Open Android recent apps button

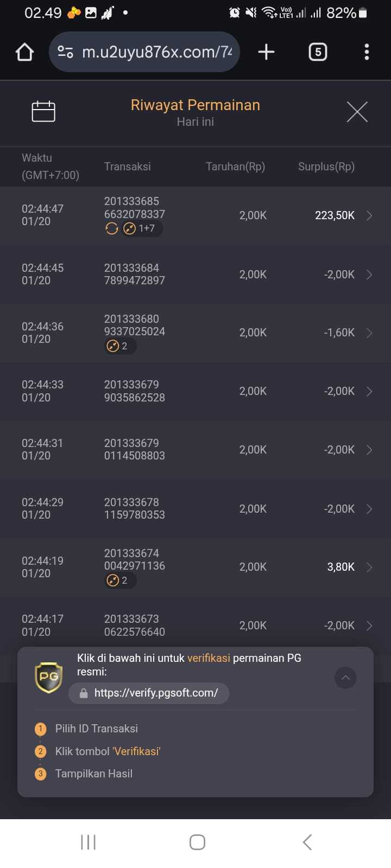point(88,842)
